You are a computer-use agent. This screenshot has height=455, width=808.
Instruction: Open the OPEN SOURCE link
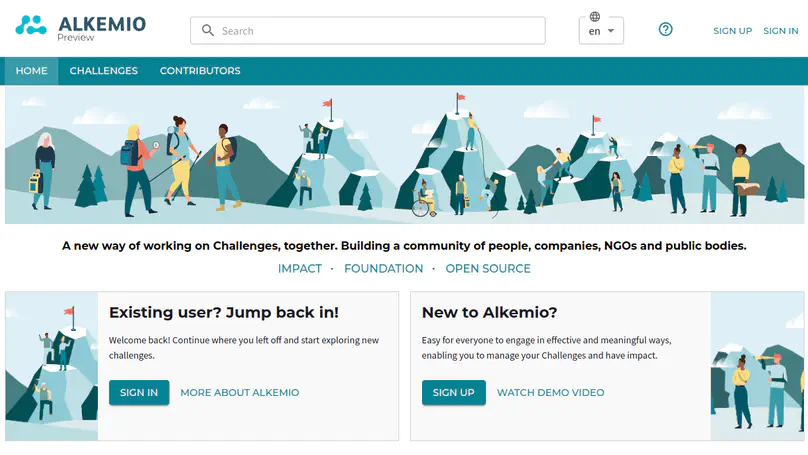point(488,268)
